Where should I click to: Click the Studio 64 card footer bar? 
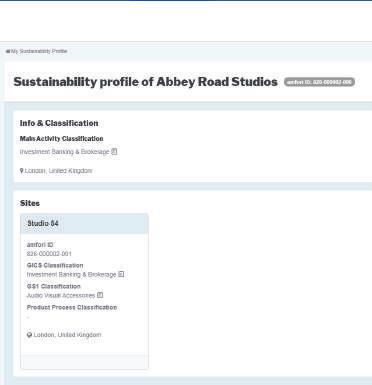84,362
